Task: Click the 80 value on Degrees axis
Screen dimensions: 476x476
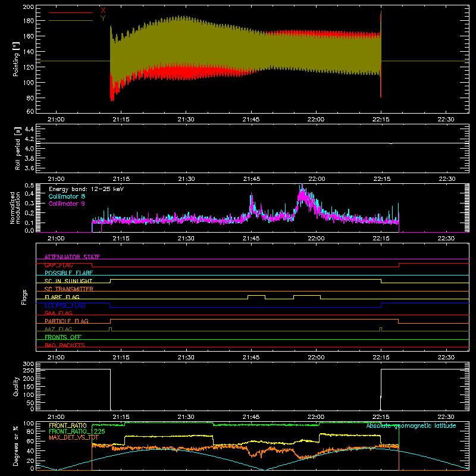Action: point(30,431)
